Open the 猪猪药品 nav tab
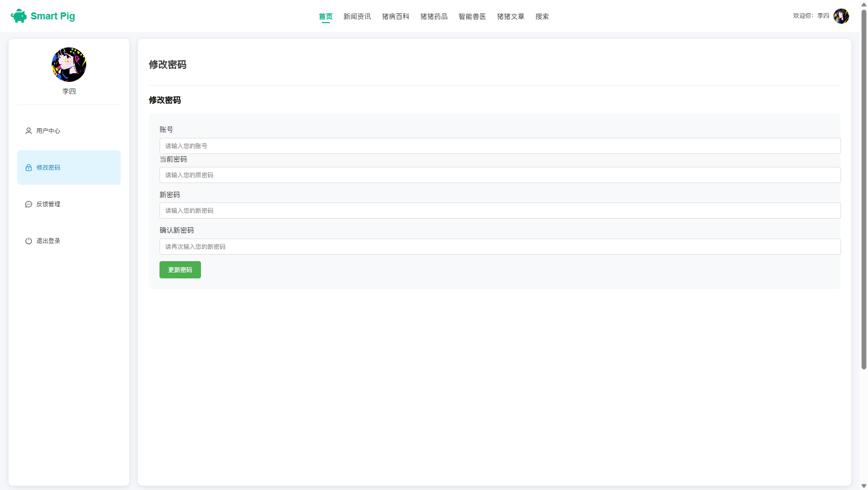Viewport: 868px width, 490px height. pos(434,17)
